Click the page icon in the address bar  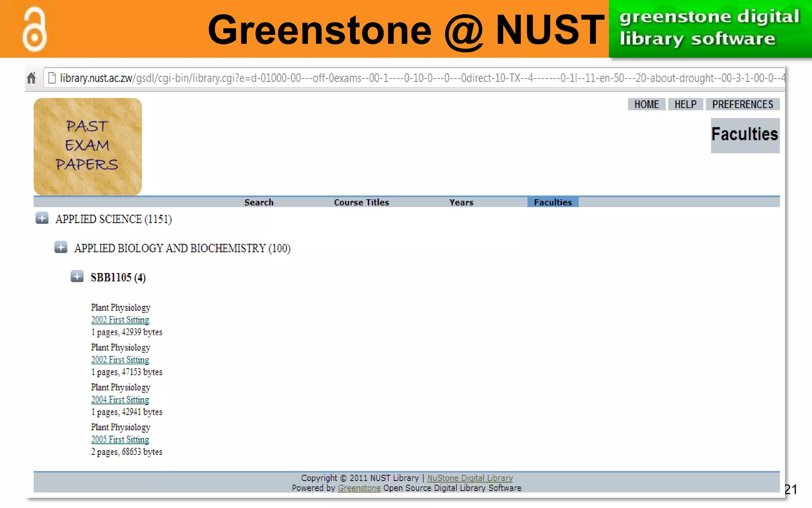point(52,78)
